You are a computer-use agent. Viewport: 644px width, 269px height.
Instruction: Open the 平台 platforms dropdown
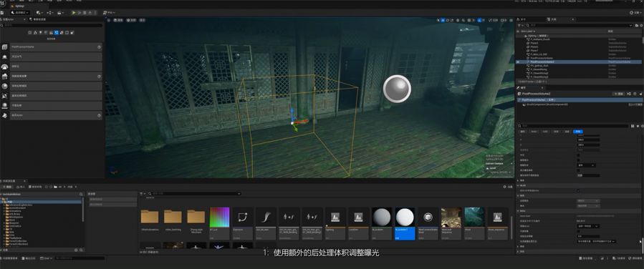point(109,13)
